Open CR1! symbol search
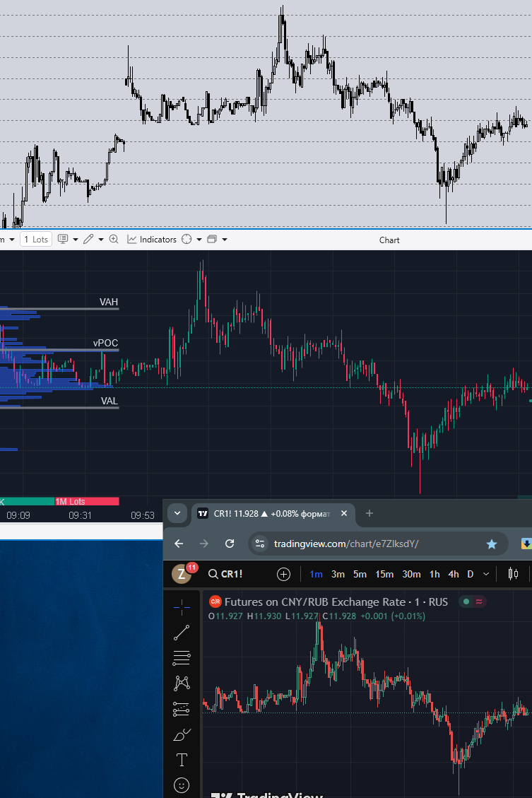This screenshot has height=798, width=532. point(225,574)
